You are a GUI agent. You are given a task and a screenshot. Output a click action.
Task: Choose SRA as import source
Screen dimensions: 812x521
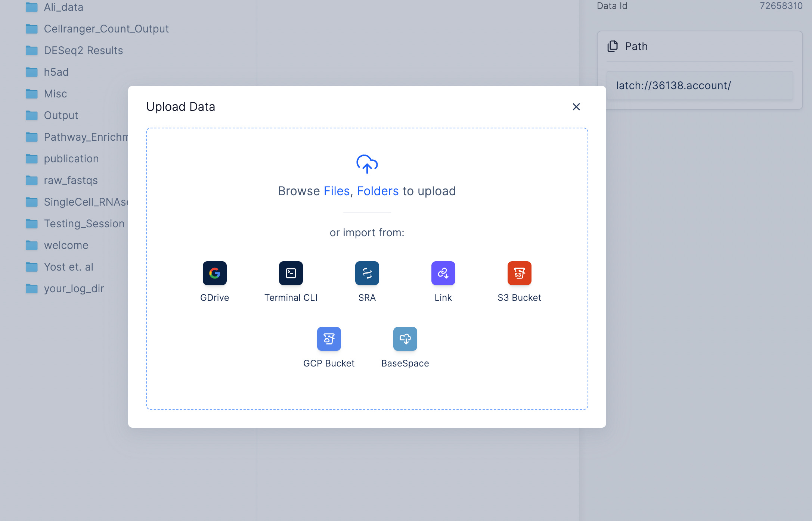point(367,273)
